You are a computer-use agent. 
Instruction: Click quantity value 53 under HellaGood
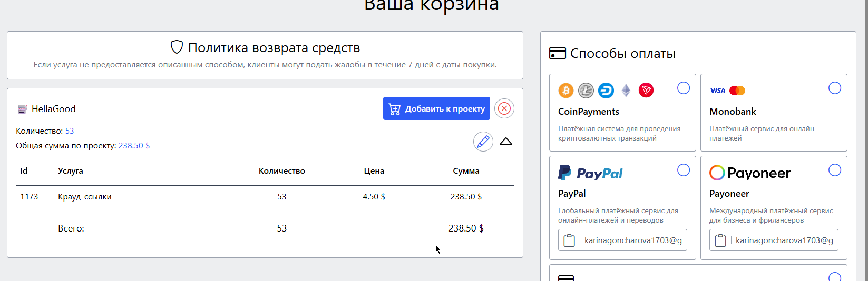pos(70,131)
